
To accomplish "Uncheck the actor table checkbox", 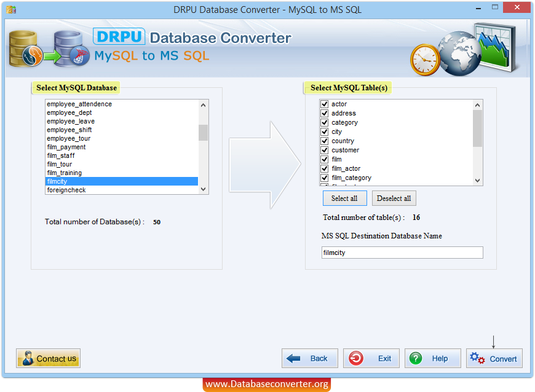I will 325,104.
